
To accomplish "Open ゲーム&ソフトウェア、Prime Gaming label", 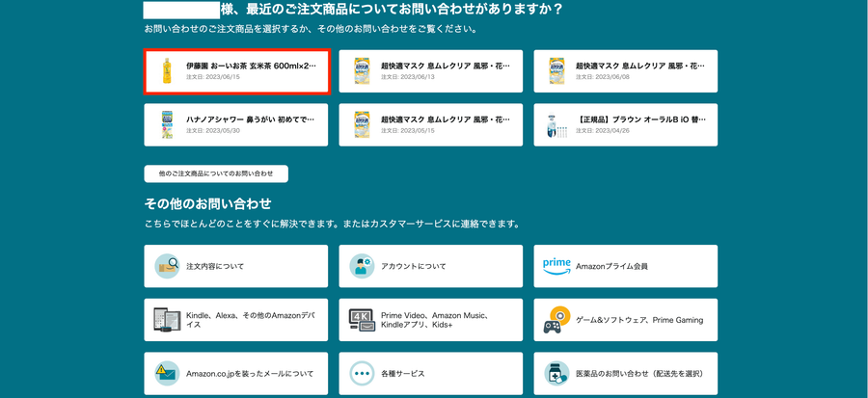I will click(x=639, y=320).
